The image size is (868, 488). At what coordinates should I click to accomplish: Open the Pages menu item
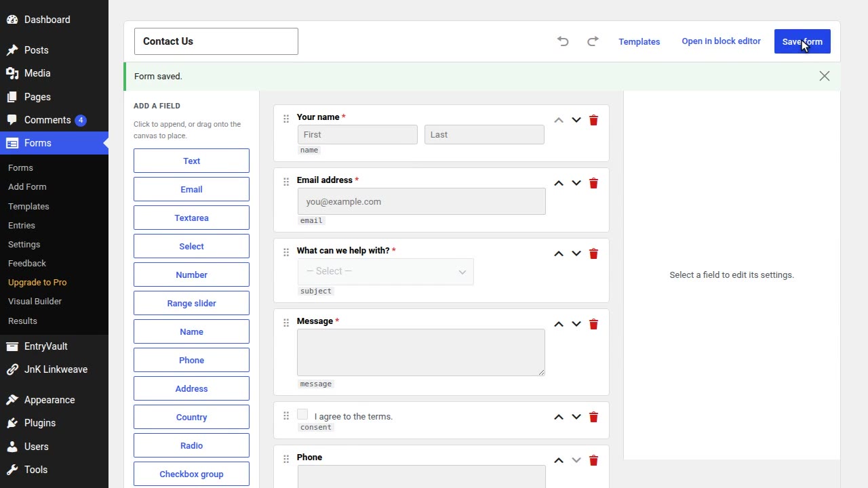tap(54, 97)
